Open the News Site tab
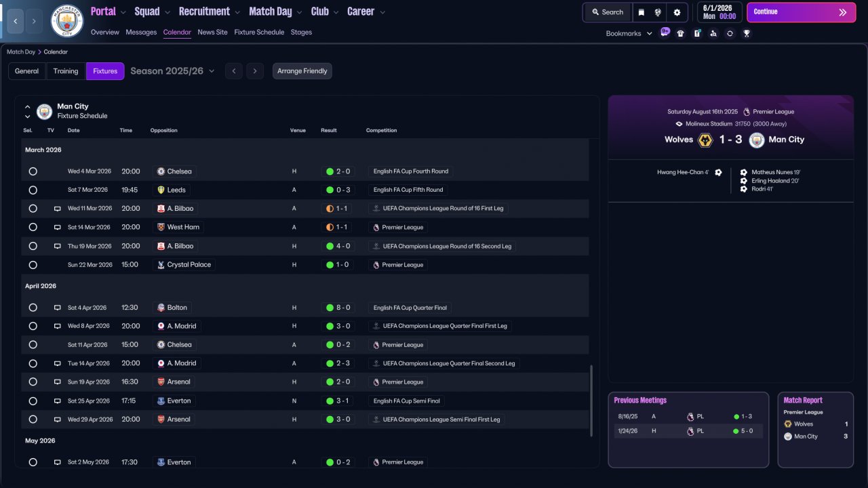This screenshot has height=488, width=868. 212,33
